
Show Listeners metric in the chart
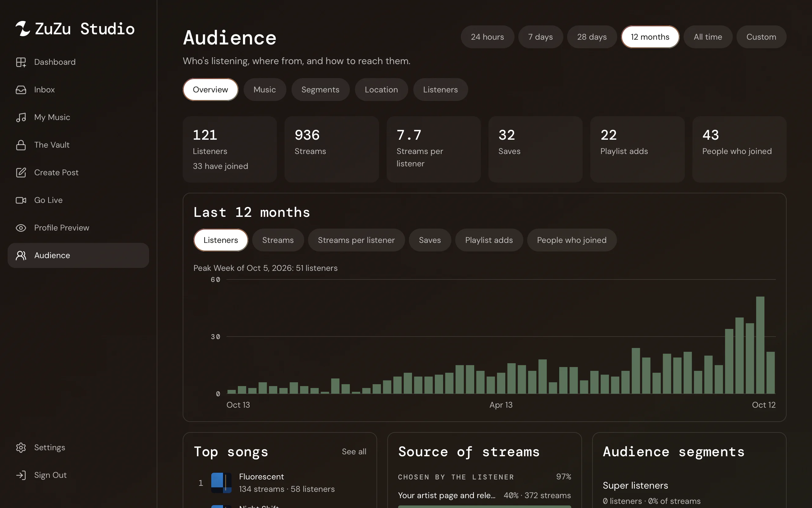click(x=220, y=240)
